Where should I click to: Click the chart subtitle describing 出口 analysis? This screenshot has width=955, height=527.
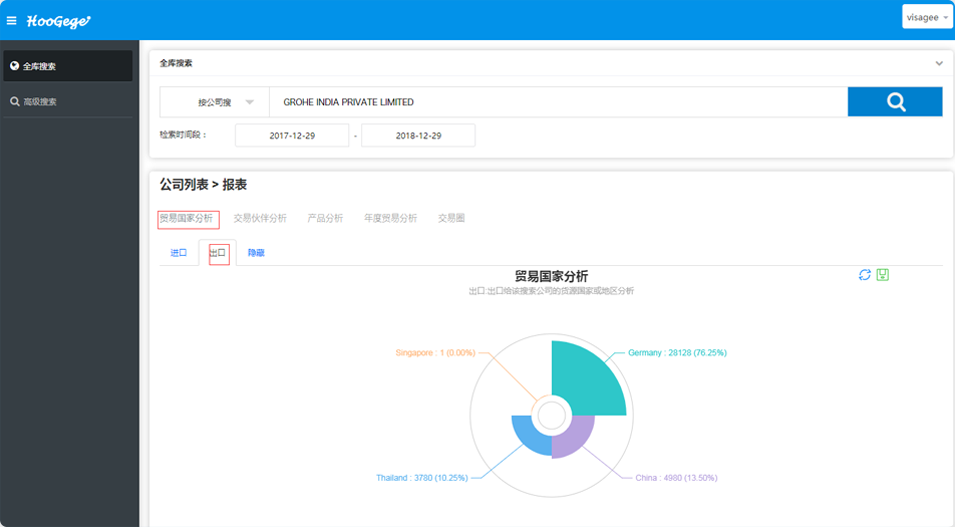pyautogui.click(x=551, y=291)
